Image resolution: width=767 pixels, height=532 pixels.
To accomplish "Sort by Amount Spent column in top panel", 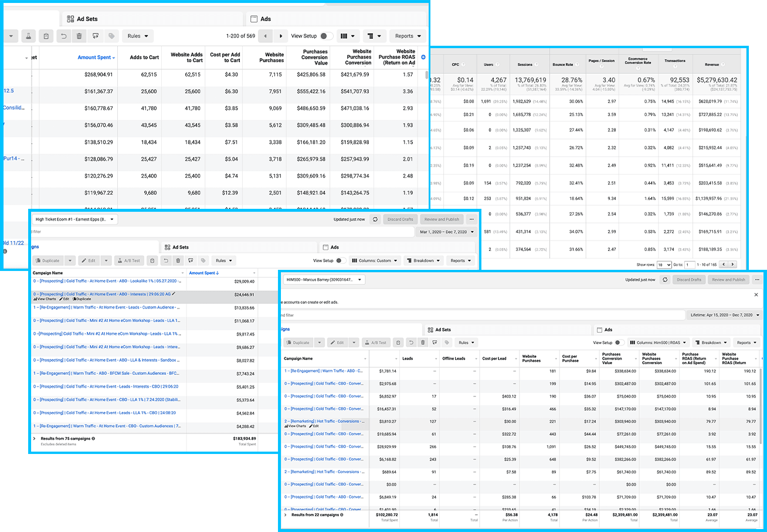I will tap(96, 57).
